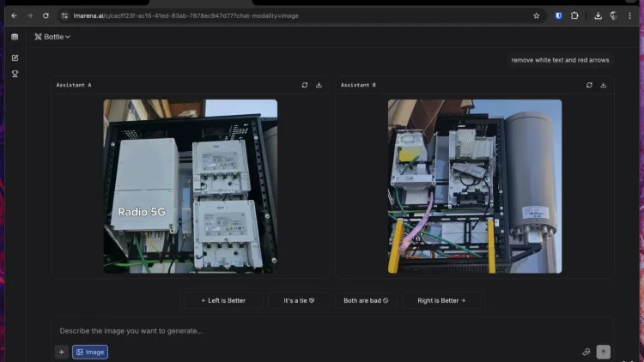Screen dimensions: 644x362
Task: Open Assistant B's generated image
Action: point(474,186)
